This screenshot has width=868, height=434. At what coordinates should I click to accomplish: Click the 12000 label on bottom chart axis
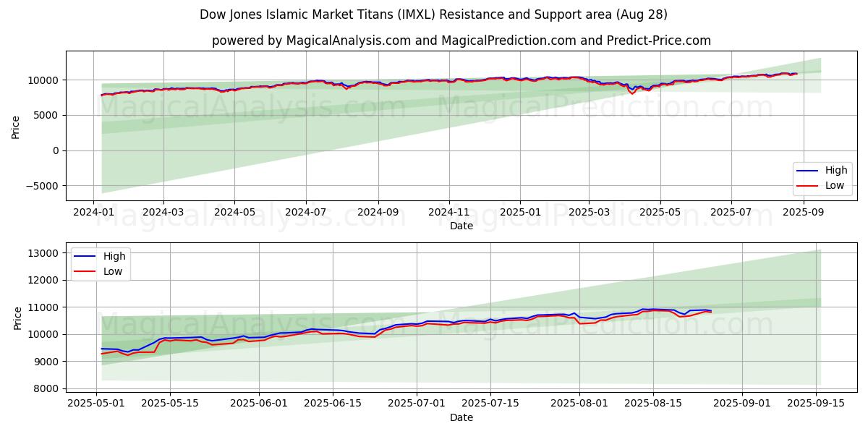pos(45,280)
